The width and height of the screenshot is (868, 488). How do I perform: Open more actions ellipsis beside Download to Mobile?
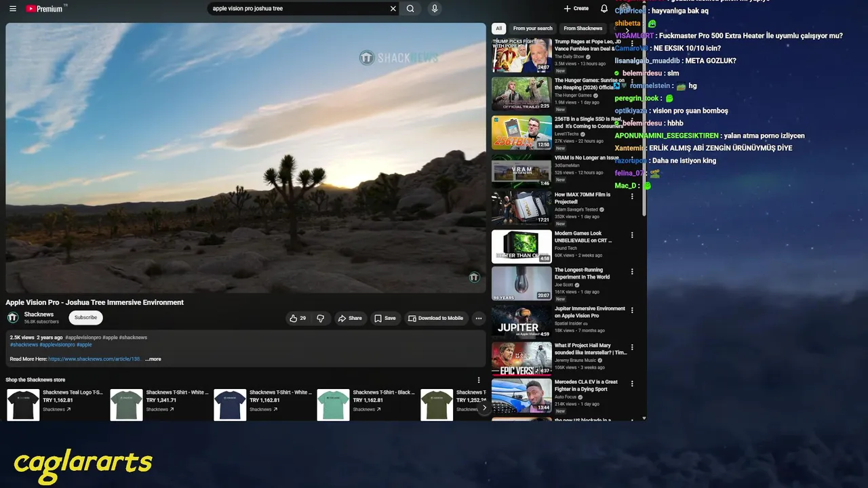[x=479, y=318]
